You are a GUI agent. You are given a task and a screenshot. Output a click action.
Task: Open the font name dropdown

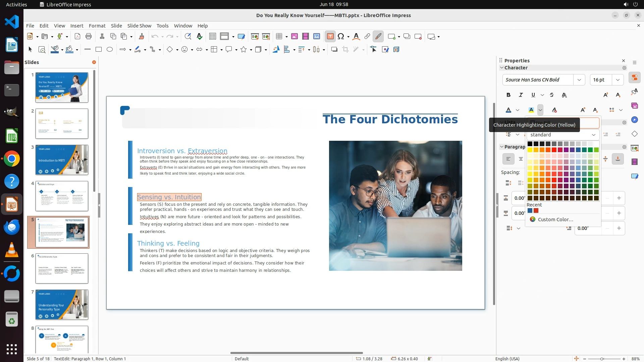(579, 80)
